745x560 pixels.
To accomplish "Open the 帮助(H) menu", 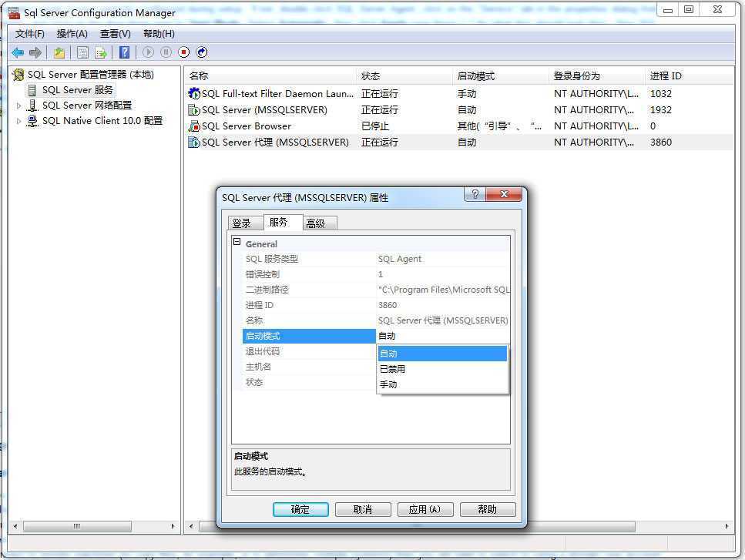I will point(159,34).
